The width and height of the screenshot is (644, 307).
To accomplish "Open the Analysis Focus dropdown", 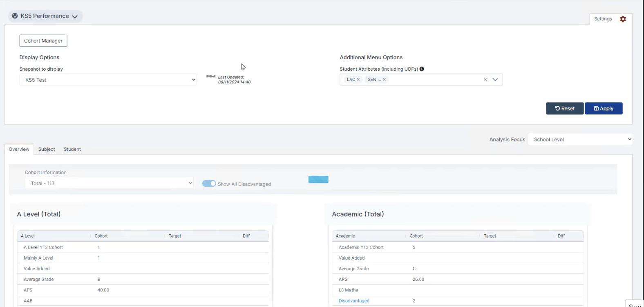I will tap(580, 139).
